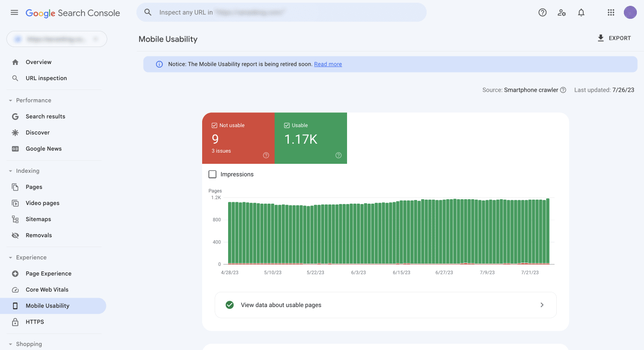Toggle the Impressions checkbox
The height and width of the screenshot is (350, 644).
click(212, 174)
